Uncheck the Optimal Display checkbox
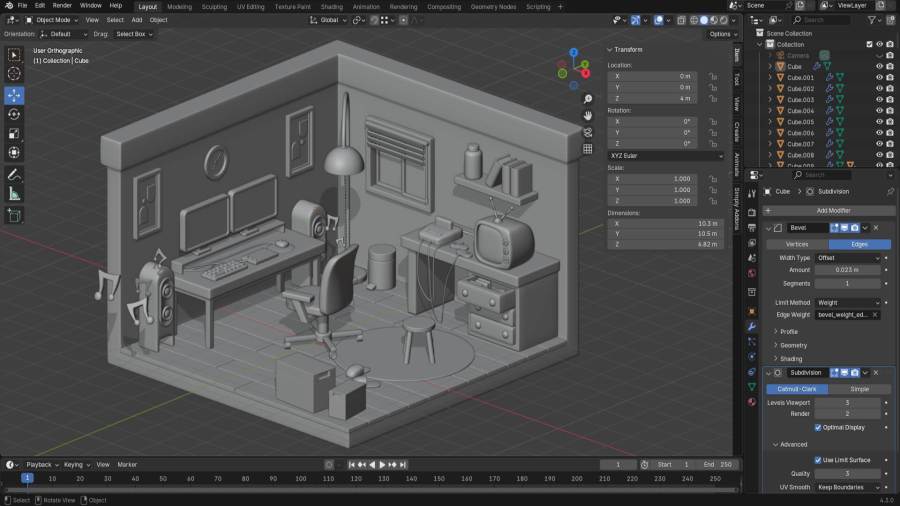Image resolution: width=900 pixels, height=506 pixels. pyautogui.click(x=819, y=427)
